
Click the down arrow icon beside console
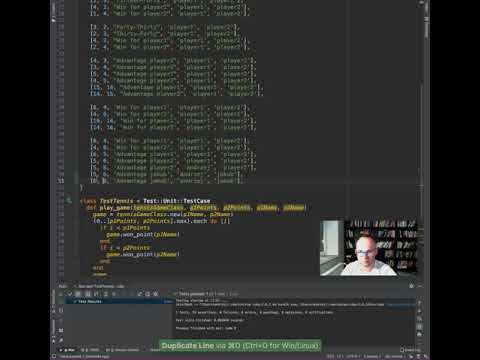point(420,311)
